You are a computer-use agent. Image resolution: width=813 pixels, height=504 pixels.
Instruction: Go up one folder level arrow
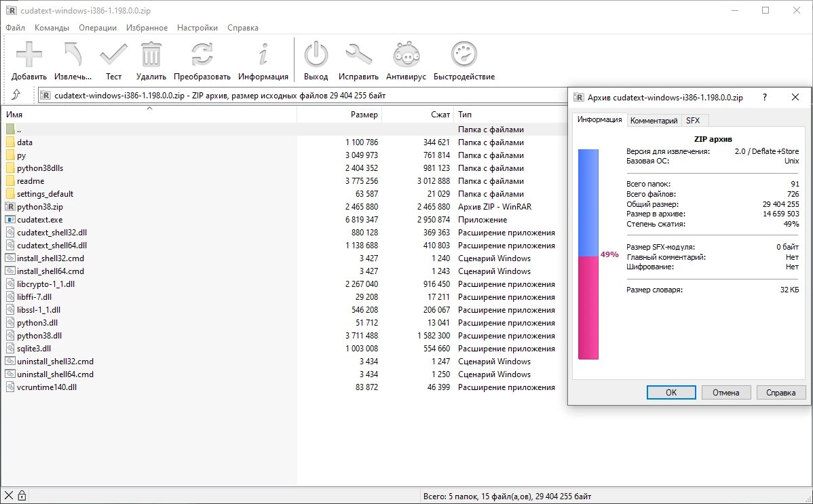16,95
